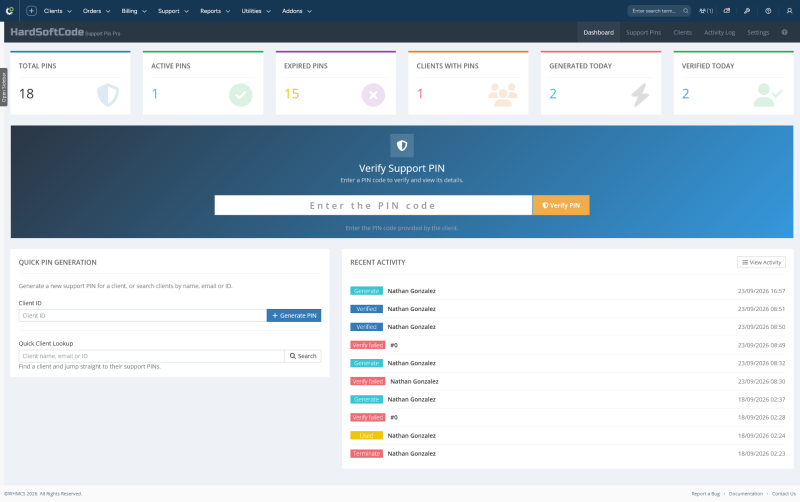Screen dimensions: 800x502
Task: Open the Activity Log tab
Action: [719, 32]
